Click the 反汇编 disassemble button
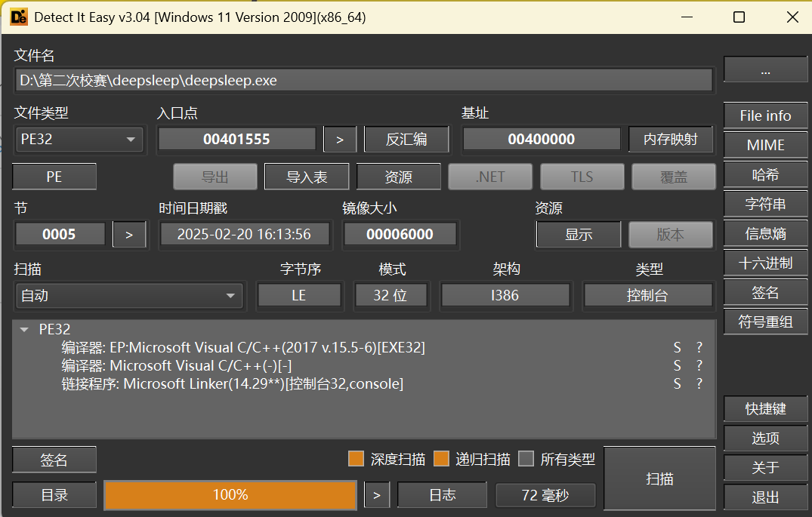The height and width of the screenshot is (517, 812). (x=406, y=140)
